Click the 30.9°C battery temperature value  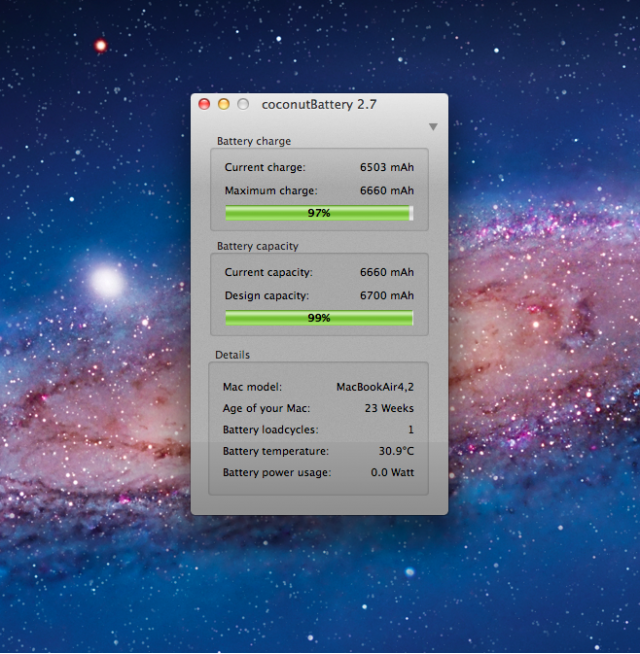(396, 451)
